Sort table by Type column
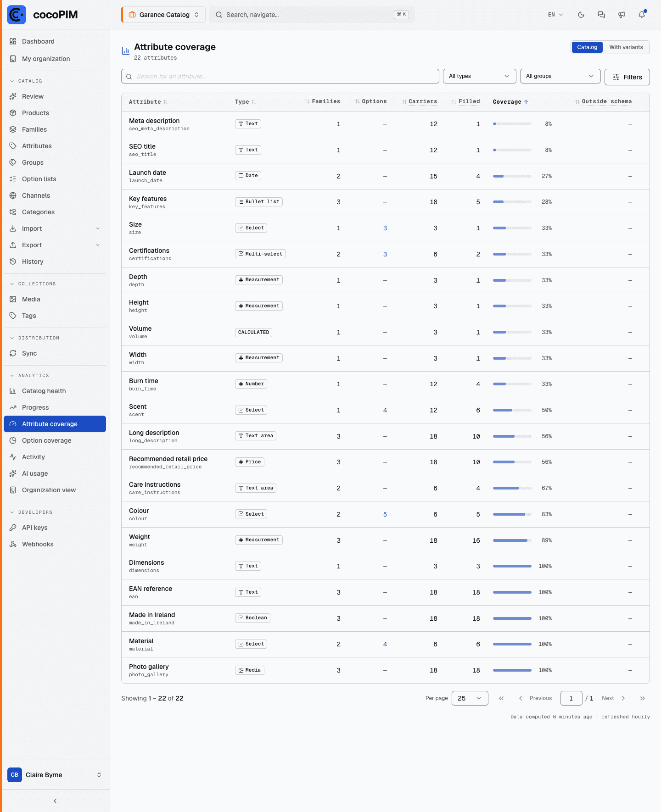This screenshot has width=661, height=812. click(x=245, y=102)
